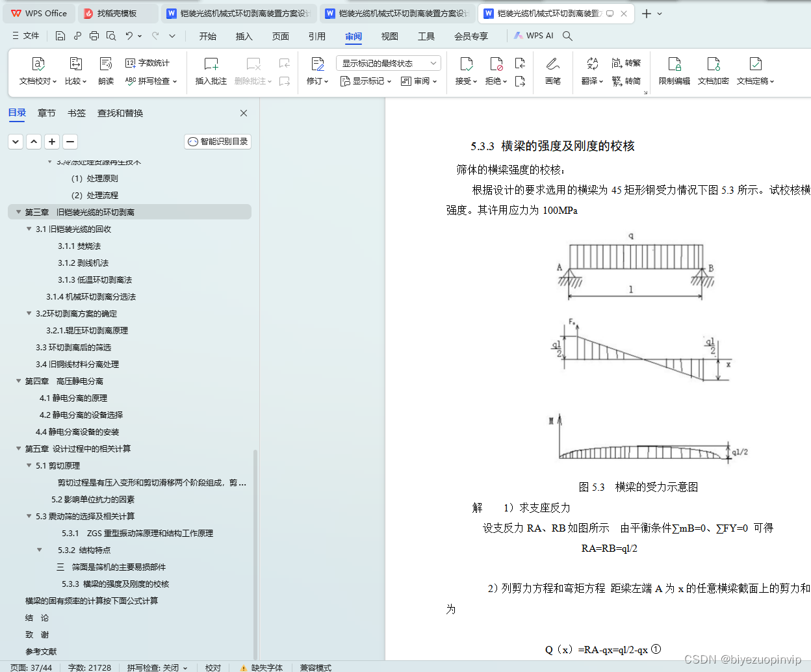Click 文档加密 encrypt document
Viewport: 811px width, 672px height.
click(714, 71)
